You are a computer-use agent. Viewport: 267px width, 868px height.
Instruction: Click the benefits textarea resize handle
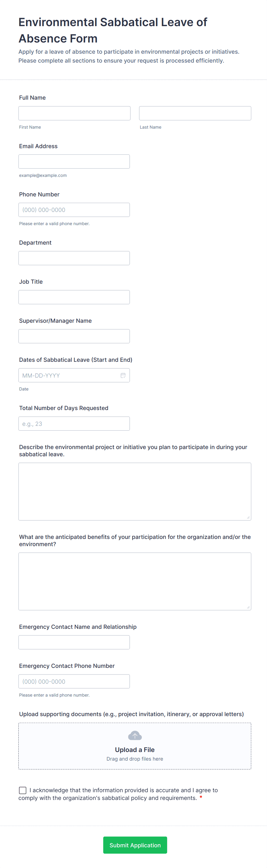coord(248,608)
